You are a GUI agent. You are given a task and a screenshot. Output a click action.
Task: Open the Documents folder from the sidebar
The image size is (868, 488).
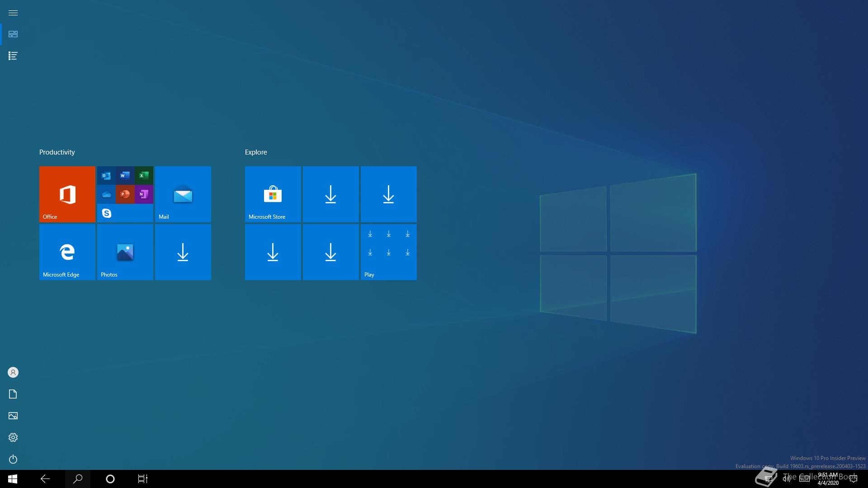[13, 394]
